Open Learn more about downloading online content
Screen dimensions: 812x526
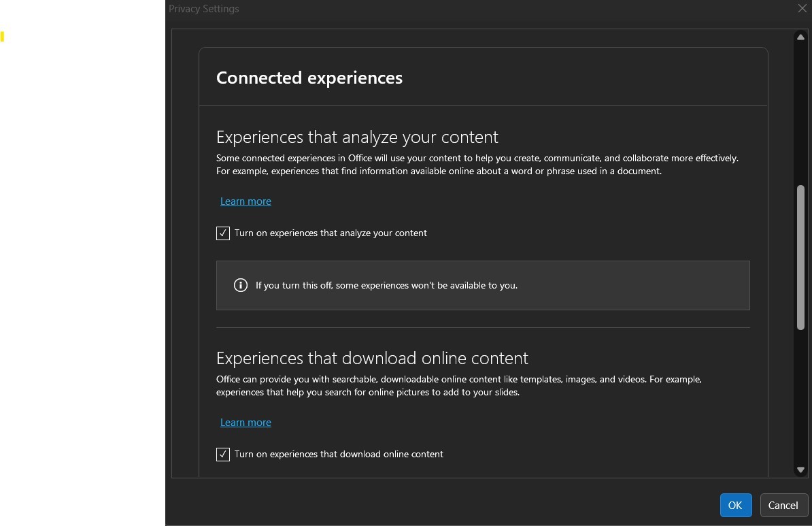tap(246, 423)
